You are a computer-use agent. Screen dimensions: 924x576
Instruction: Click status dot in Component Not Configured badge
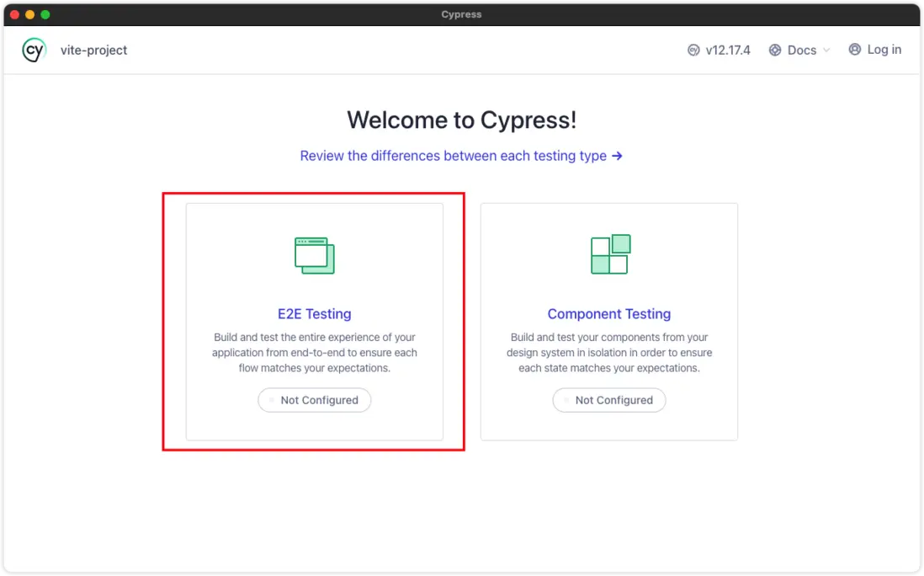[566, 400]
